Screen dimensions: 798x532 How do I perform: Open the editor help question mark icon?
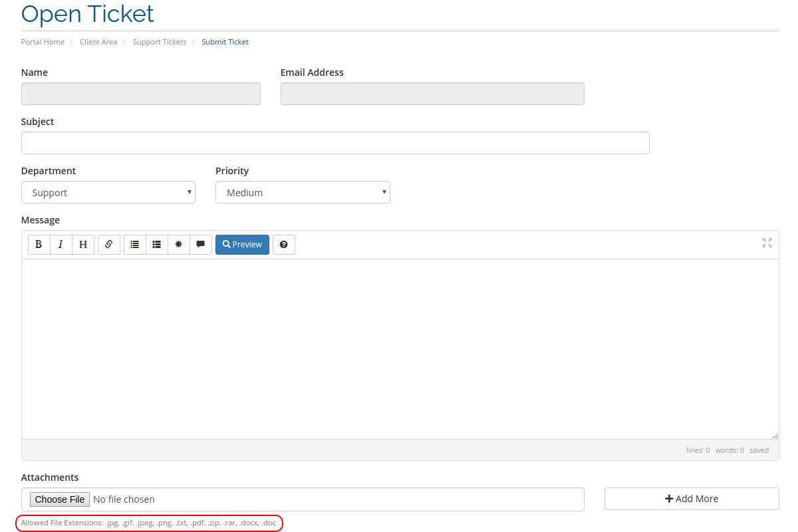284,245
